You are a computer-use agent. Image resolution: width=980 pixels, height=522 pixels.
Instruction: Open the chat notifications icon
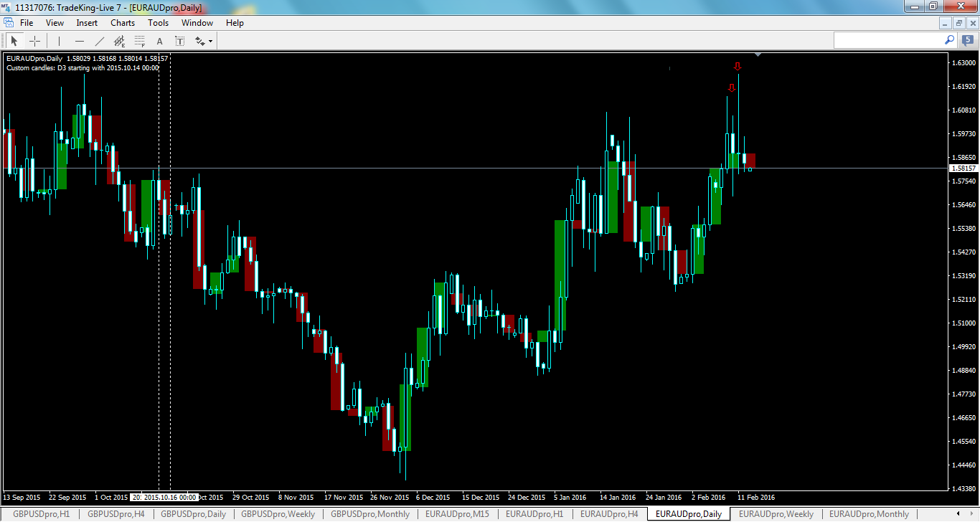(x=968, y=40)
